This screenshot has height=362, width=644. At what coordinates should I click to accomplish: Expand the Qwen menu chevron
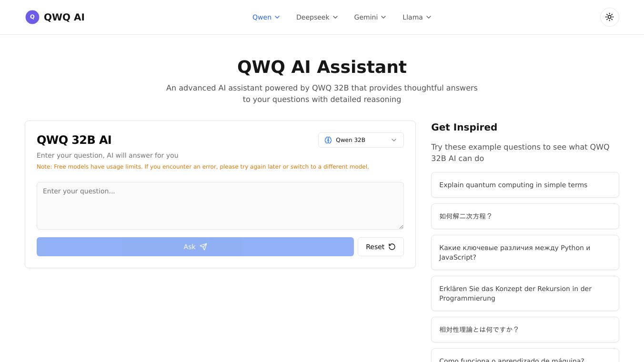click(277, 17)
